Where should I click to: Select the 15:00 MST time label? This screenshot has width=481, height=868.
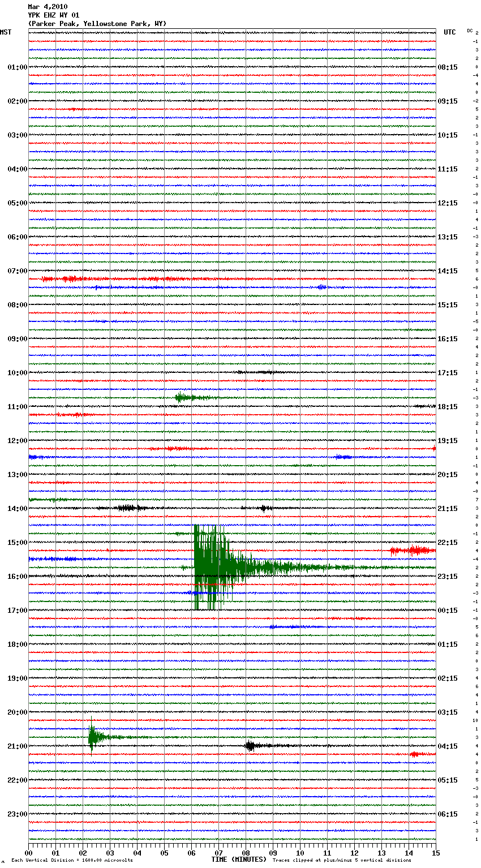[18, 543]
